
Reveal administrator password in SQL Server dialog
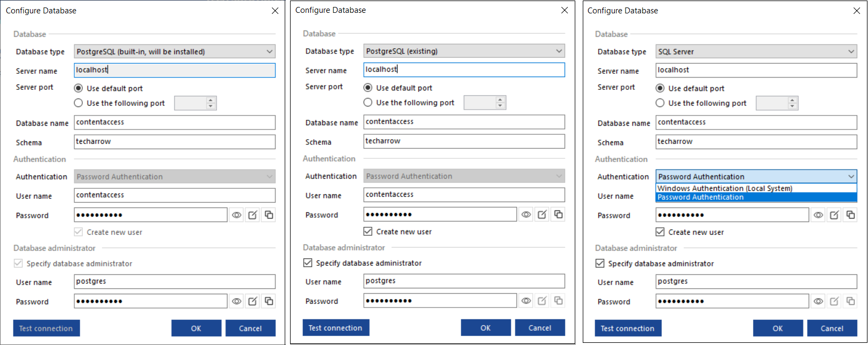coord(818,302)
